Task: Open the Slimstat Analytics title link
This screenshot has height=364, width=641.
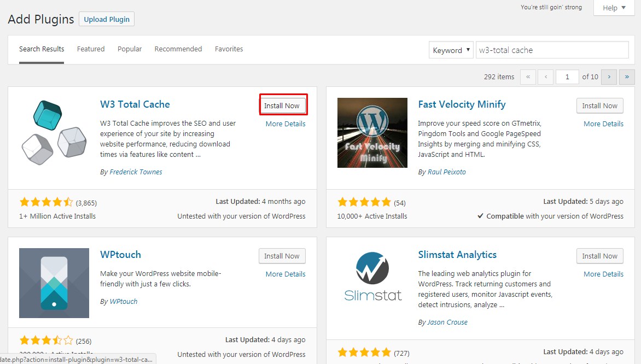Action: pyautogui.click(x=457, y=255)
